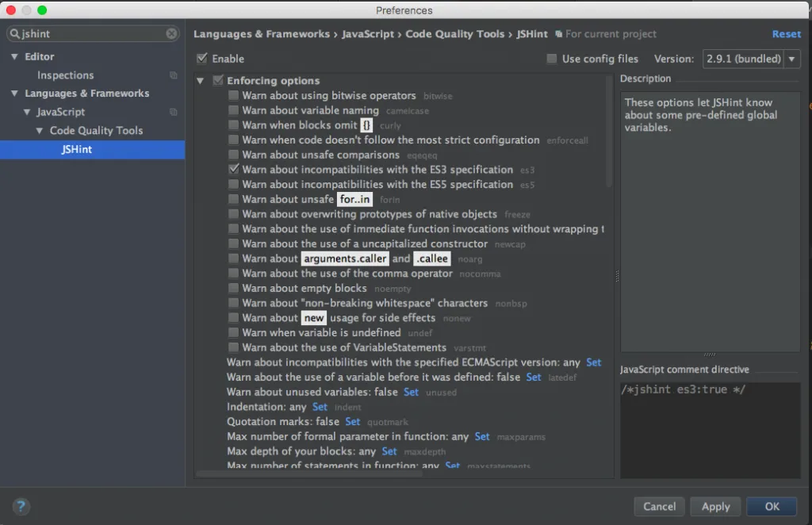Collapse the Editor tree node
The width and height of the screenshot is (812, 525).
point(14,56)
